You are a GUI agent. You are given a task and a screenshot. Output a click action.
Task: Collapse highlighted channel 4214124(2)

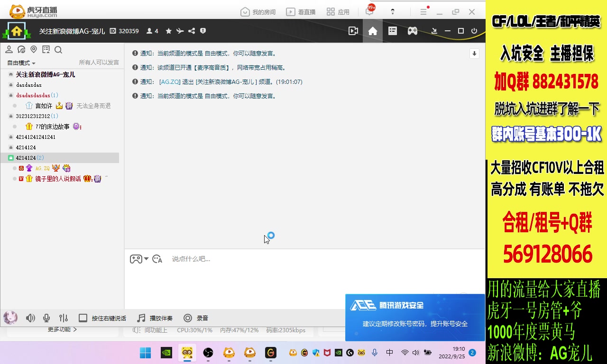click(x=60, y=158)
